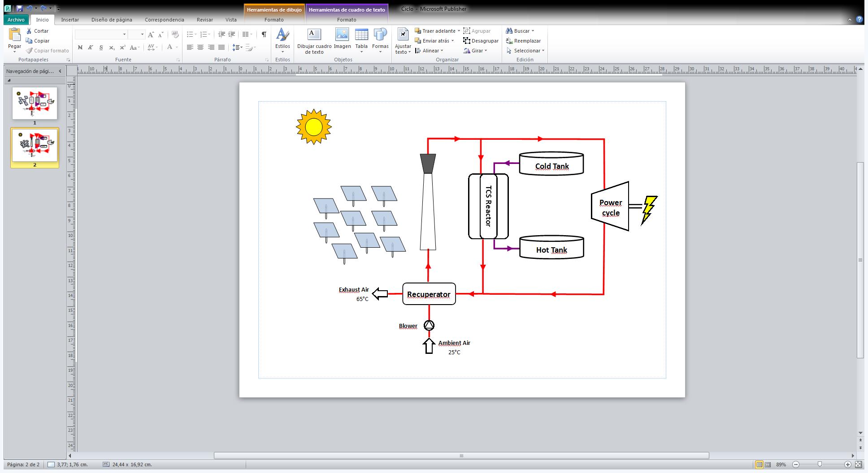Click the Reemplazar button
Image resolution: width=868 pixels, height=473 pixels.
pyautogui.click(x=523, y=41)
